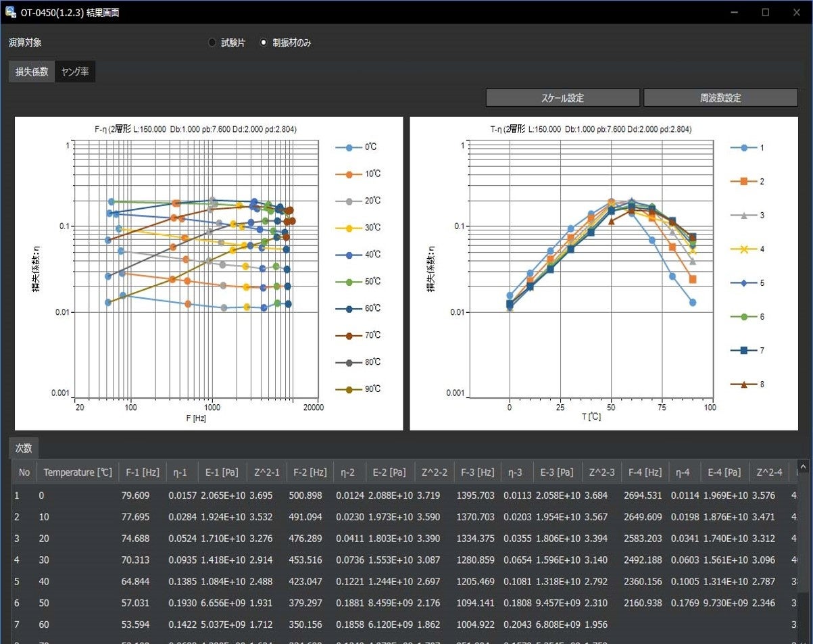The height and width of the screenshot is (644, 813).
Task: Click the app icon in title bar
Action: 11,12
